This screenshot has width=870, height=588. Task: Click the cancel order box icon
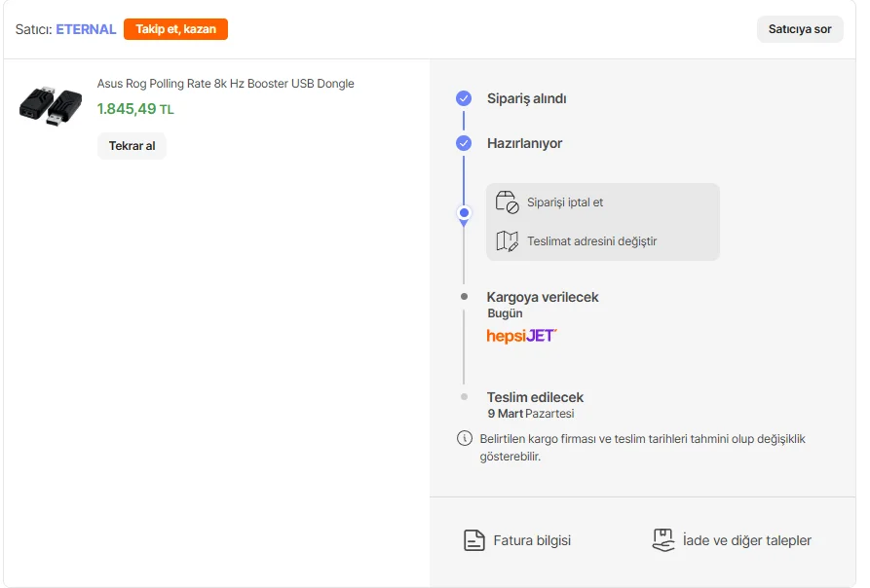tap(507, 202)
